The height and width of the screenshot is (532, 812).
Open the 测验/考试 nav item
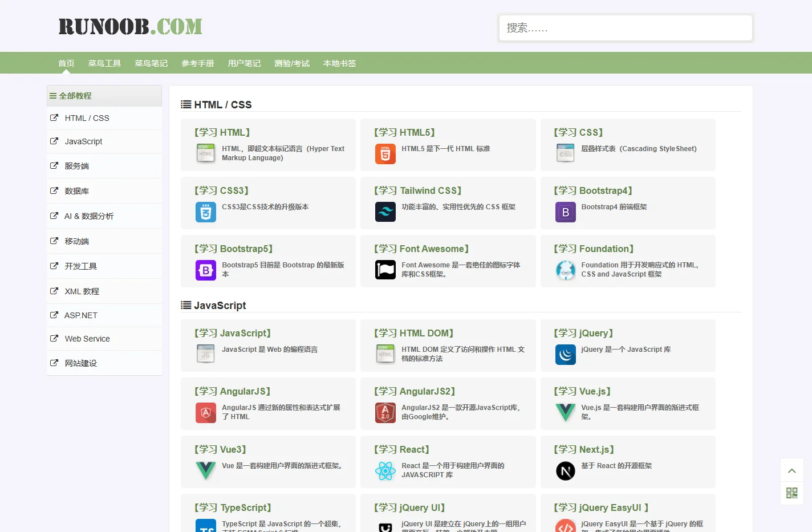[x=292, y=63]
